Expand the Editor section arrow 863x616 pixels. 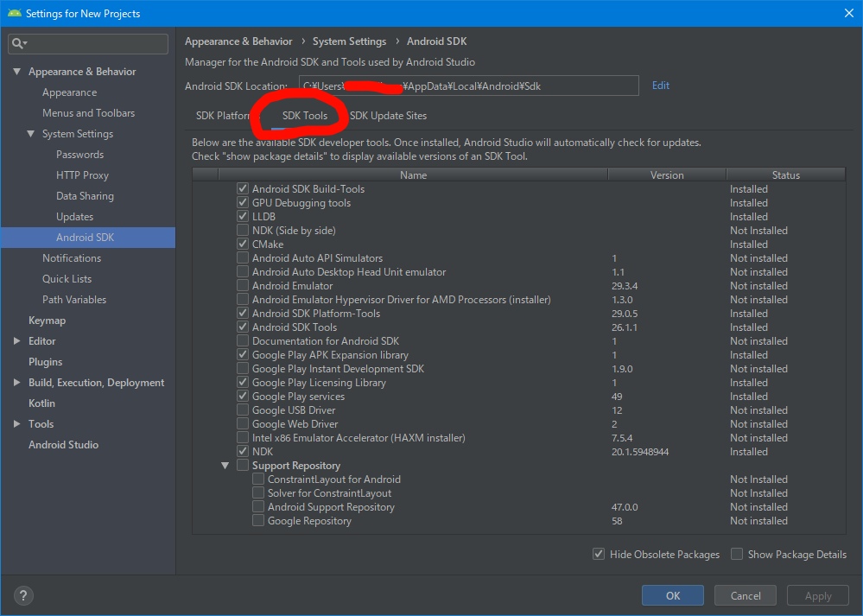[x=17, y=340]
